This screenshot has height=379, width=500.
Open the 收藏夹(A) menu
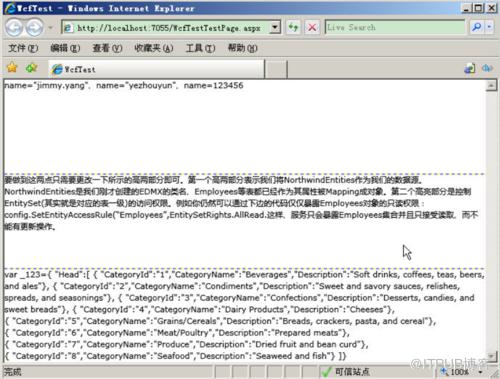(x=154, y=48)
